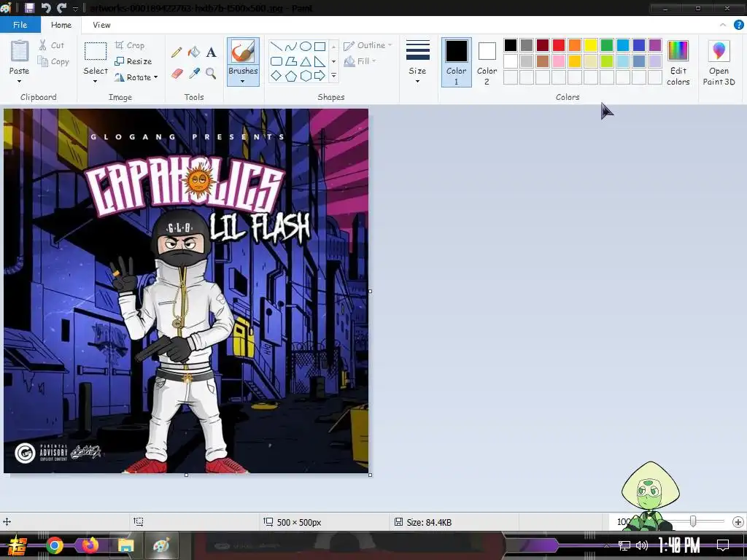Choose the Pentagon shape
The height and width of the screenshot is (560, 747).
tap(290, 76)
